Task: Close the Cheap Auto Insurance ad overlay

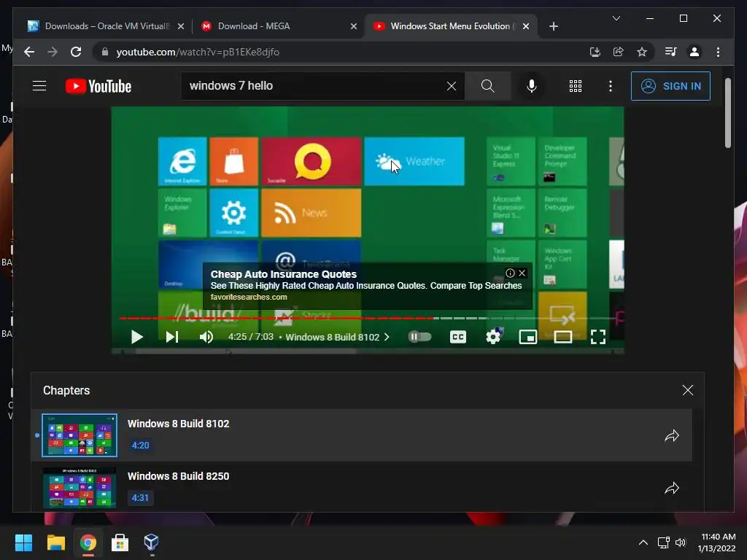Action: [522, 273]
